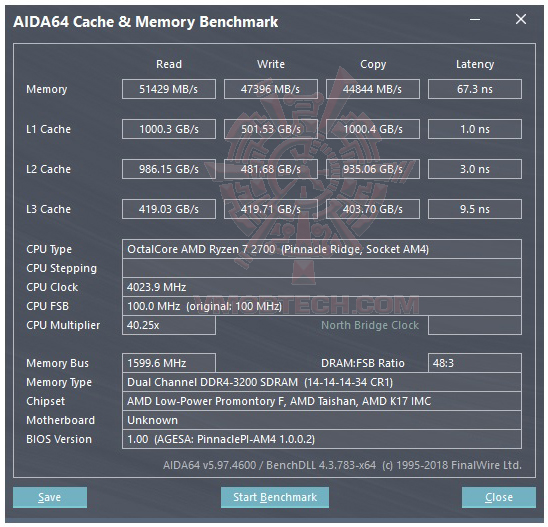Click the Read column header

pos(169,64)
